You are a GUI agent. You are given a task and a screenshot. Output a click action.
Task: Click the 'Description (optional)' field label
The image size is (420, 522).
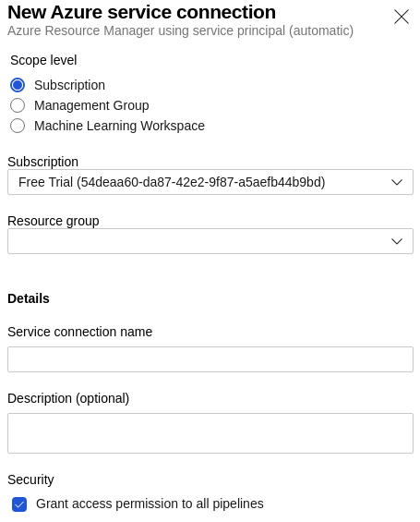pos(68,398)
